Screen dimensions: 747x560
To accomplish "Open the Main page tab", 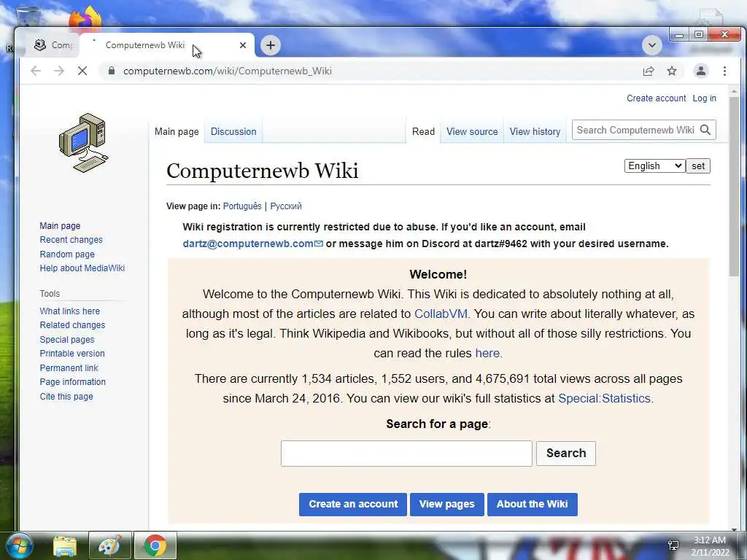I will 177,131.
